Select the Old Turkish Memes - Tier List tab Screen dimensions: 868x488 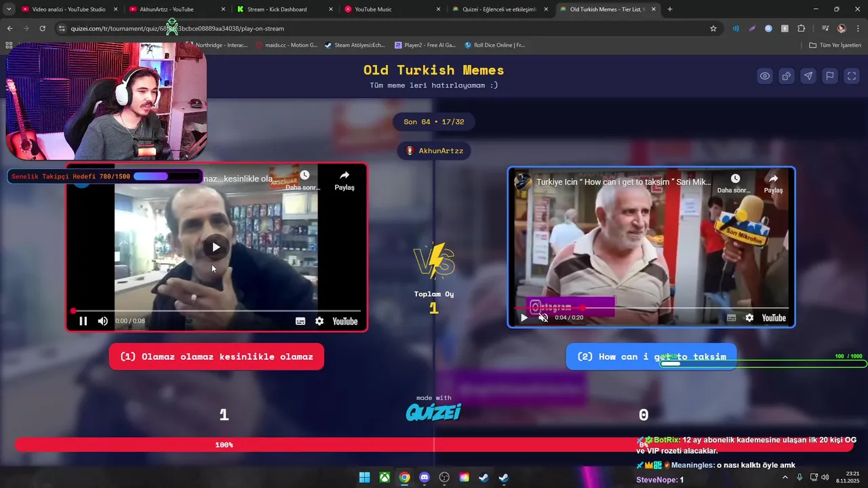click(x=608, y=9)
